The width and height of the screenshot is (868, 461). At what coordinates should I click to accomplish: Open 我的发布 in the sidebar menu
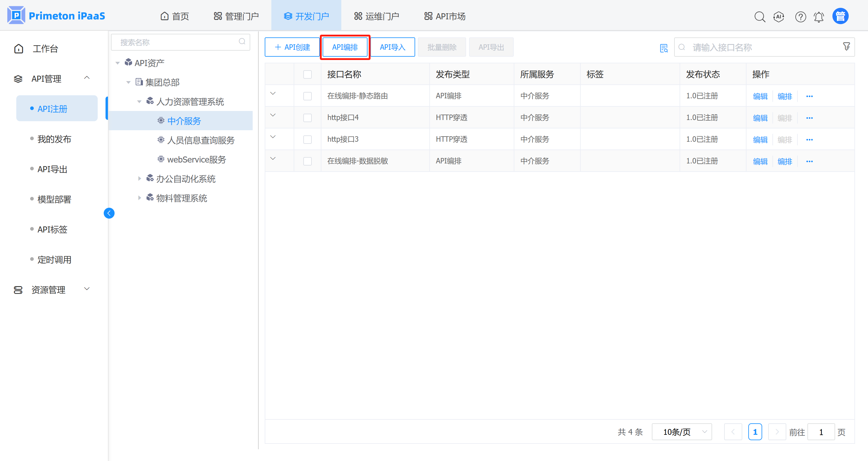point(54,139)
